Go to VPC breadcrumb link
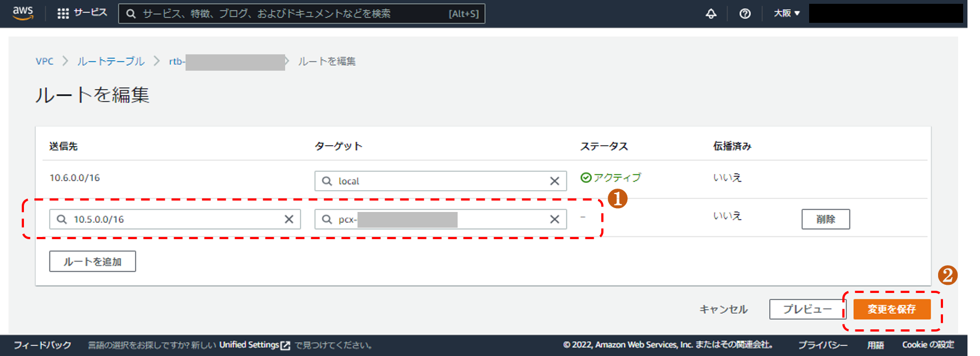Image resolution: width=980 pixels, height=356 pixels. pos(45,61)
